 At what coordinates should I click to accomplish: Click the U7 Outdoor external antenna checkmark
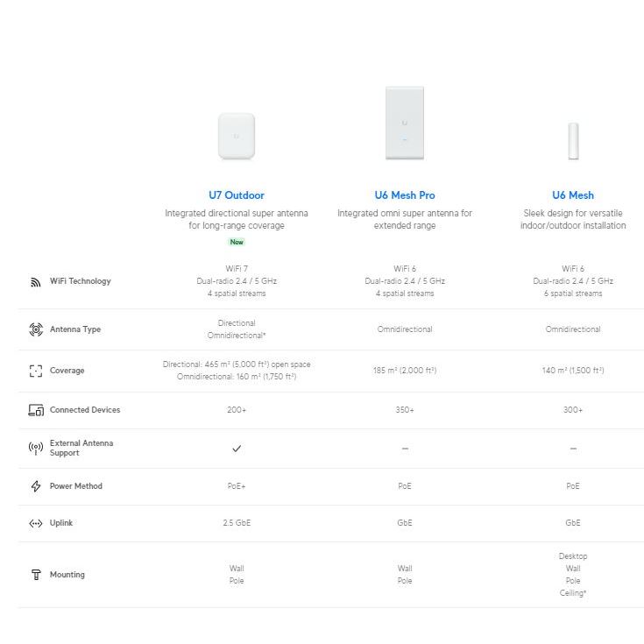237,449
